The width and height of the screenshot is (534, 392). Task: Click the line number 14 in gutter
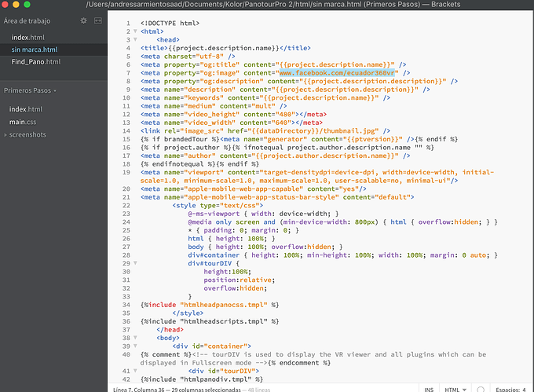[x=126, y=130]
